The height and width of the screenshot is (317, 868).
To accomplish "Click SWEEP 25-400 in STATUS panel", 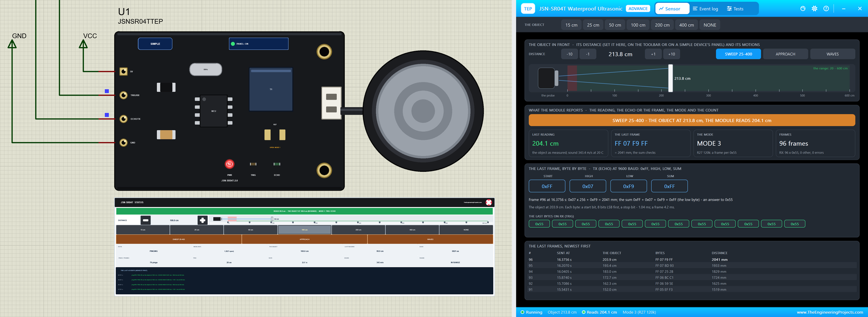I will (179, 239).
